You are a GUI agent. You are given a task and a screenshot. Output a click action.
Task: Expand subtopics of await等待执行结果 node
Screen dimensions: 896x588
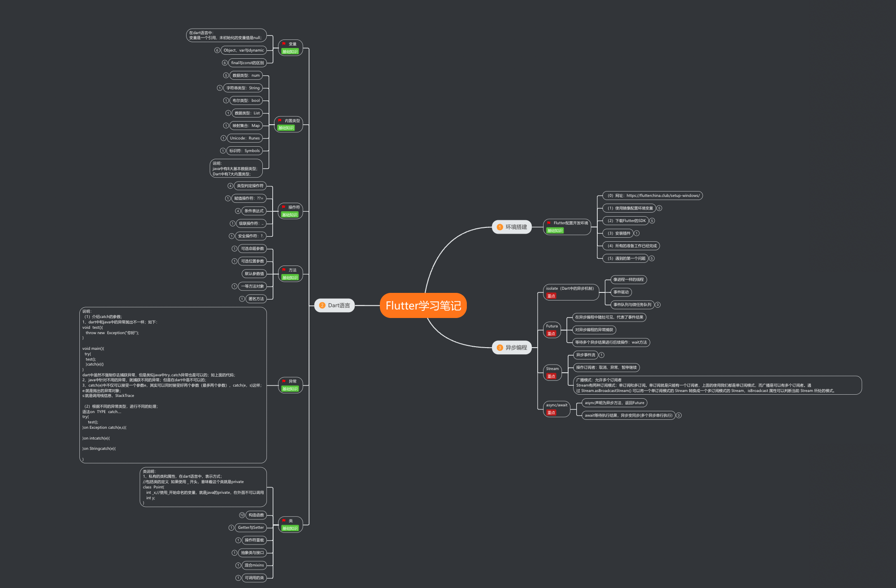tap(679, 415)
